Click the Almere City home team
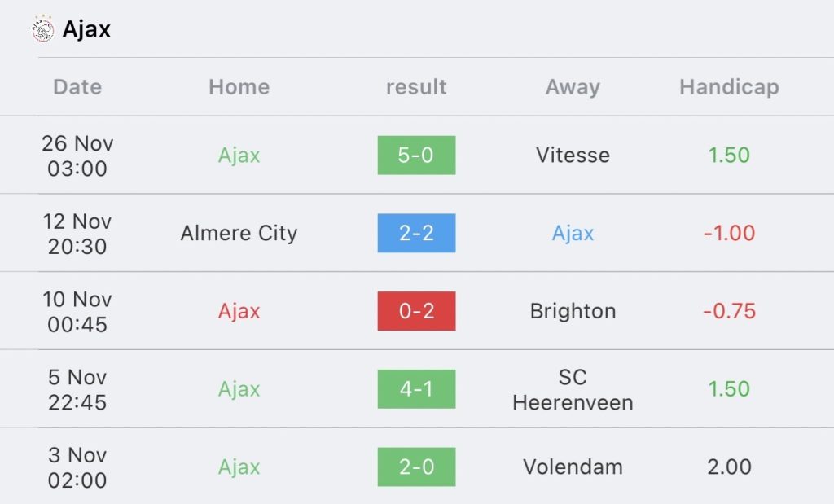 [x=239, y=234]
